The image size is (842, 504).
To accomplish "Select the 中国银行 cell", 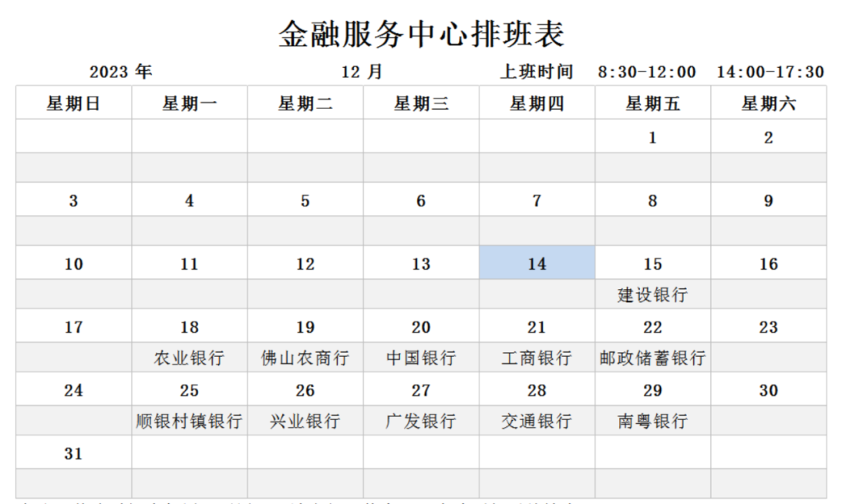I will (421, 358).
